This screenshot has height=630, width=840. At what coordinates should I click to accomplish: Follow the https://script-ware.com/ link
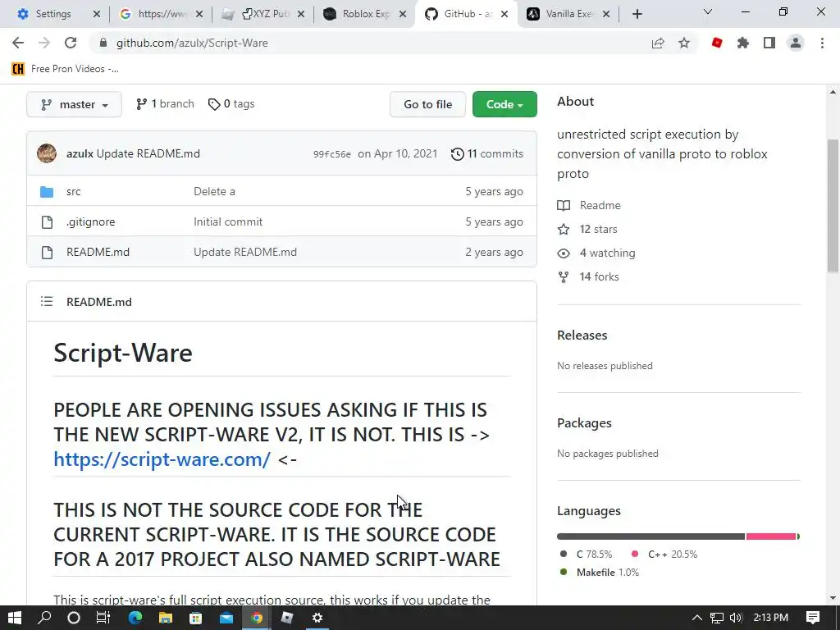coord(162,459)
